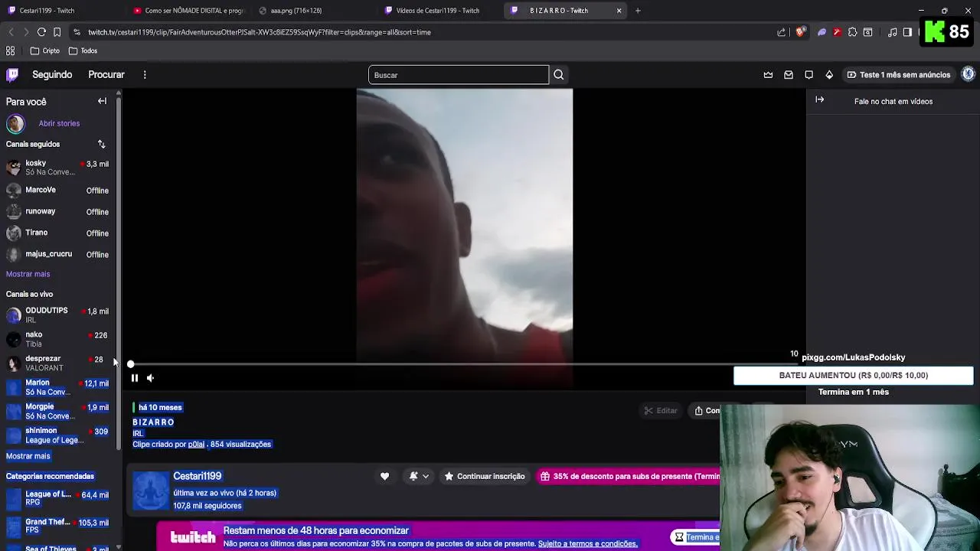Open the p0lai creator link
The height and width of the screenshot is (551, 980).
pos(196,444)
